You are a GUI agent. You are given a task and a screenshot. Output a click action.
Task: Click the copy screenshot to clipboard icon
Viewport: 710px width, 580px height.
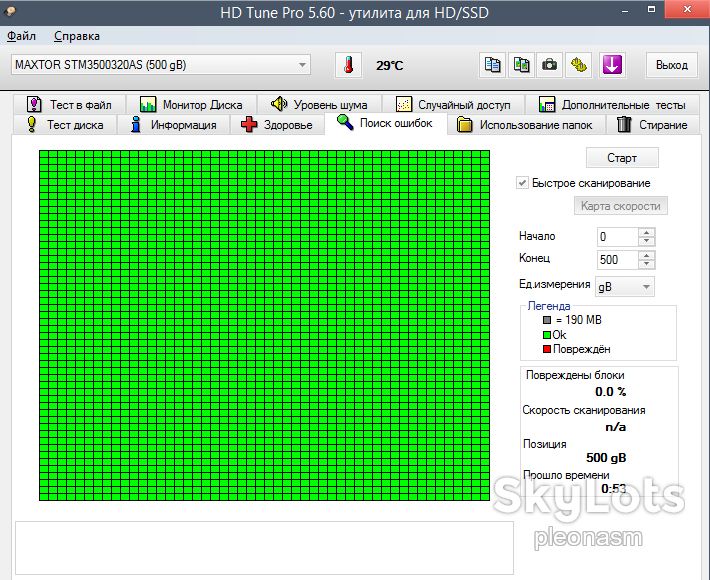coord(521,65)
